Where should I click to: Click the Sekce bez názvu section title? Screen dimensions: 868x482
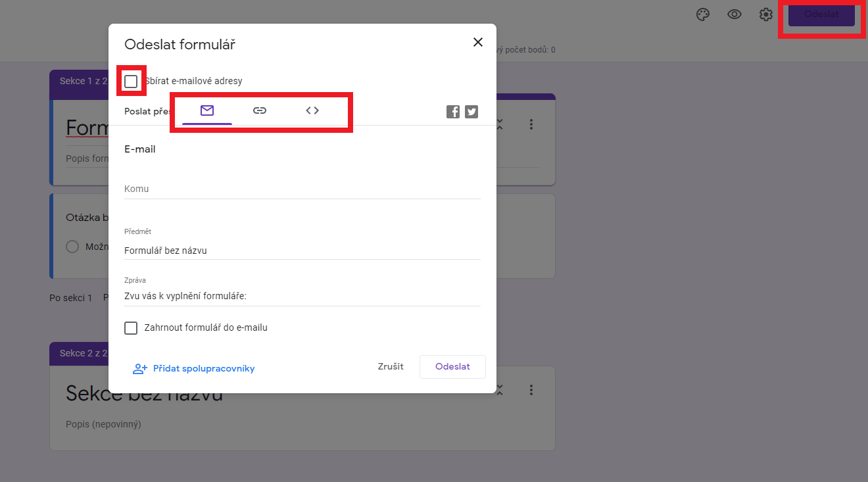click(x=144, y=394)
